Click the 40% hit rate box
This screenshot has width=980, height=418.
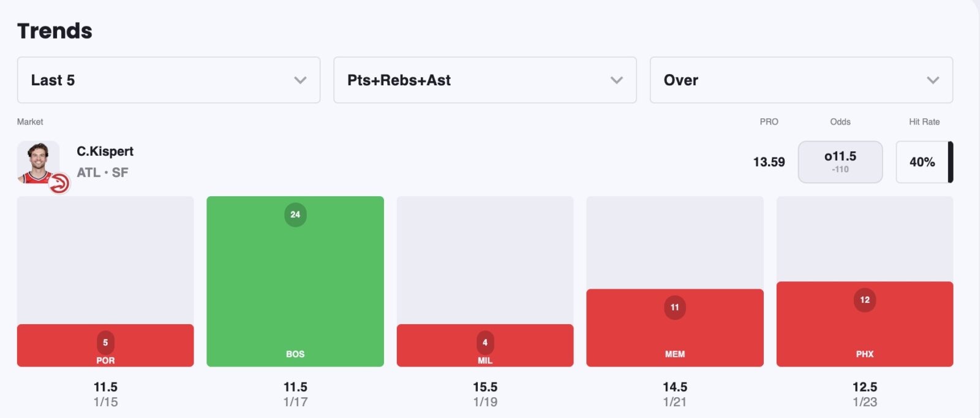pos(922,162)
